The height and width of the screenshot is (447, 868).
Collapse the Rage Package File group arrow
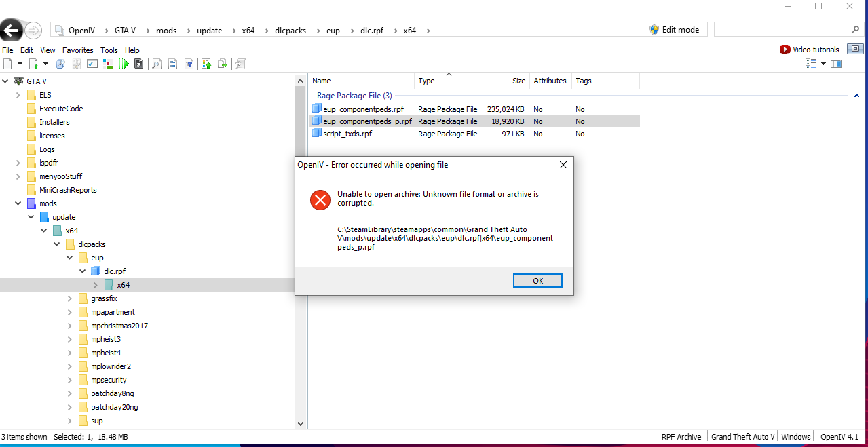tap(856, 96)
